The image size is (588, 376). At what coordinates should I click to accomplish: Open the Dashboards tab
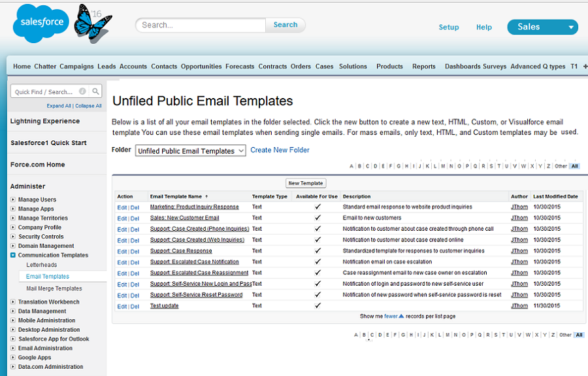463,67
